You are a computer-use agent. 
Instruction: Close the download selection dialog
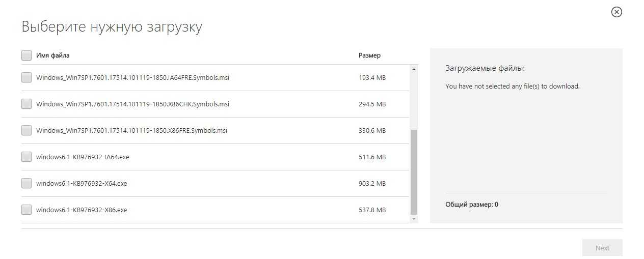[616, 12]
